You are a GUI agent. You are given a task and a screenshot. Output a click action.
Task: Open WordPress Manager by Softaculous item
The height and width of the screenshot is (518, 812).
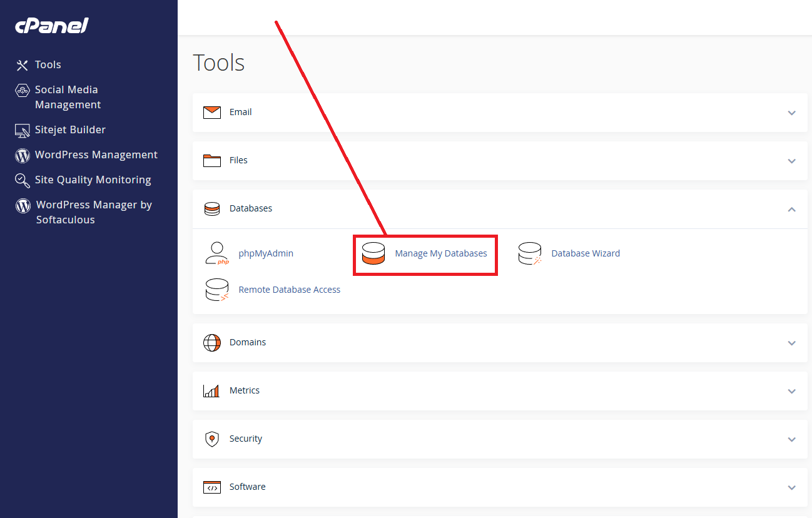94,212
